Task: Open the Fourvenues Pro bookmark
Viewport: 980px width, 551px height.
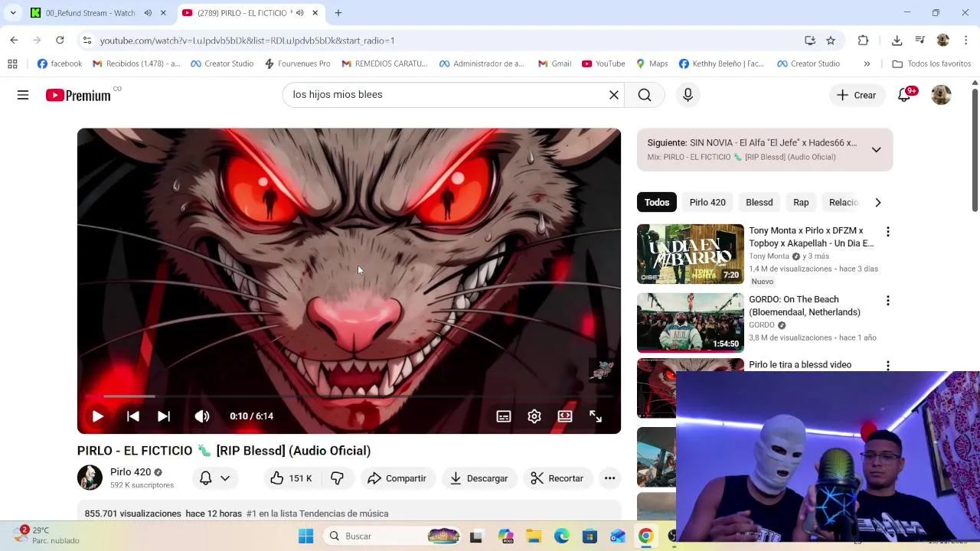Action: click(297, 64)
